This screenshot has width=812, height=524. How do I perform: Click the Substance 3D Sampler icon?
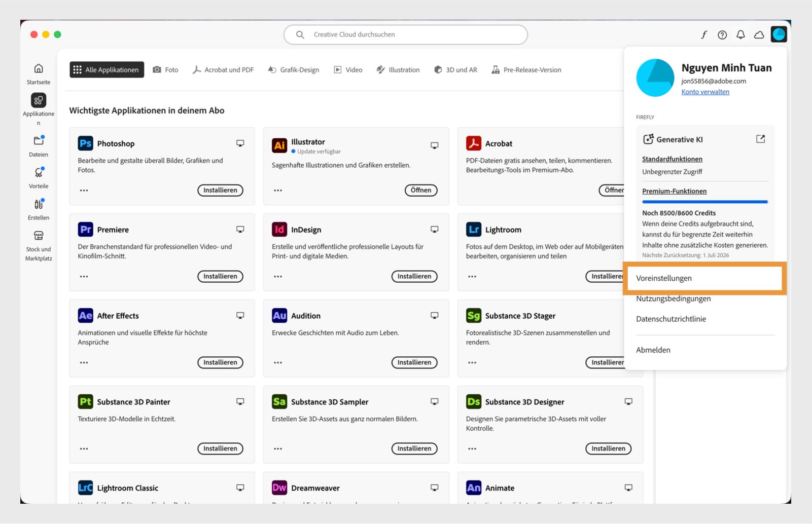pyautogui.click(x=279, y=402)
